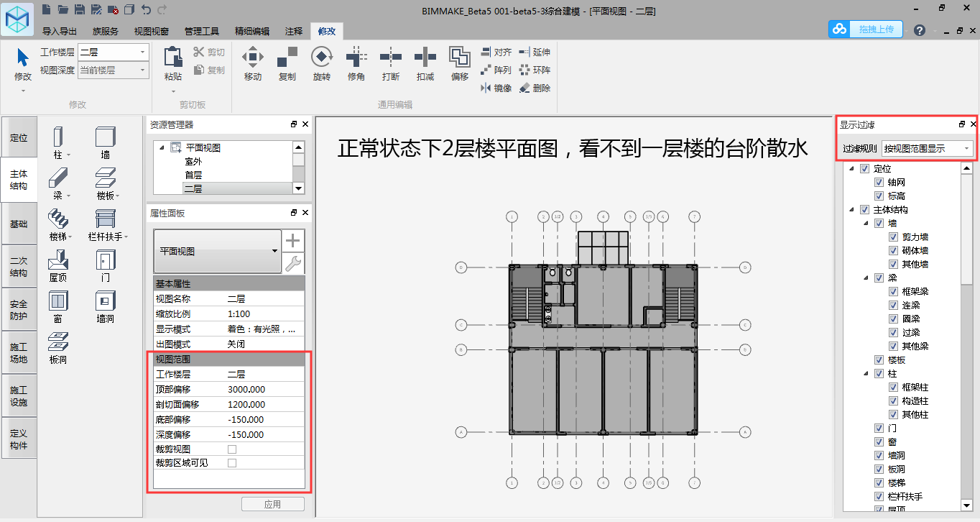Uncheck 栏杆扶手 in display filter
The width and height of the screenshot is (980, 522).
coord(879,497)
